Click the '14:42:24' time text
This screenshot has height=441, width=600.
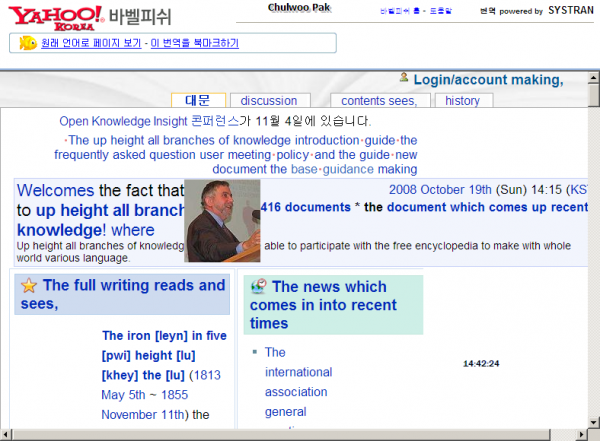(481, 363)
